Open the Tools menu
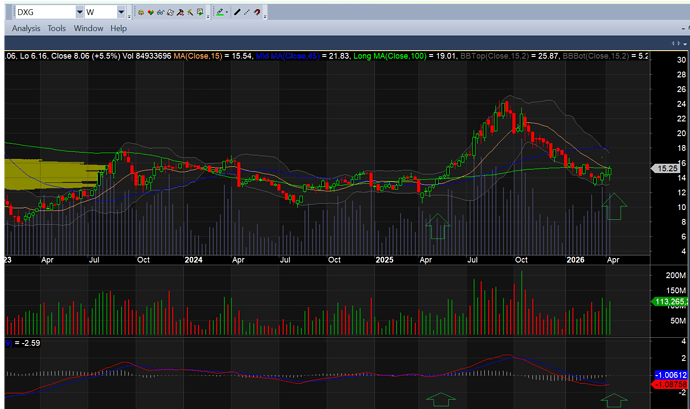This screenshot has height=409, width=690. [57, 28]
